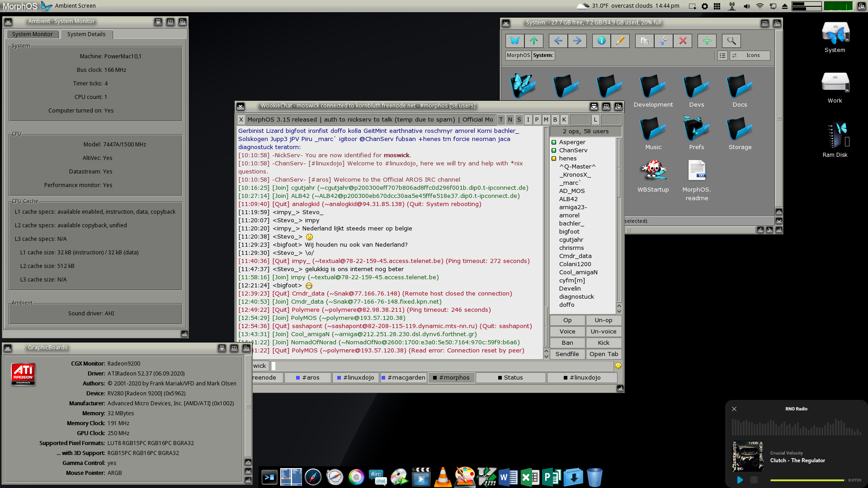The image size is (868, 488).
Task: Select user Cool_amigaN in the nick list
Action: pos(578,272)
